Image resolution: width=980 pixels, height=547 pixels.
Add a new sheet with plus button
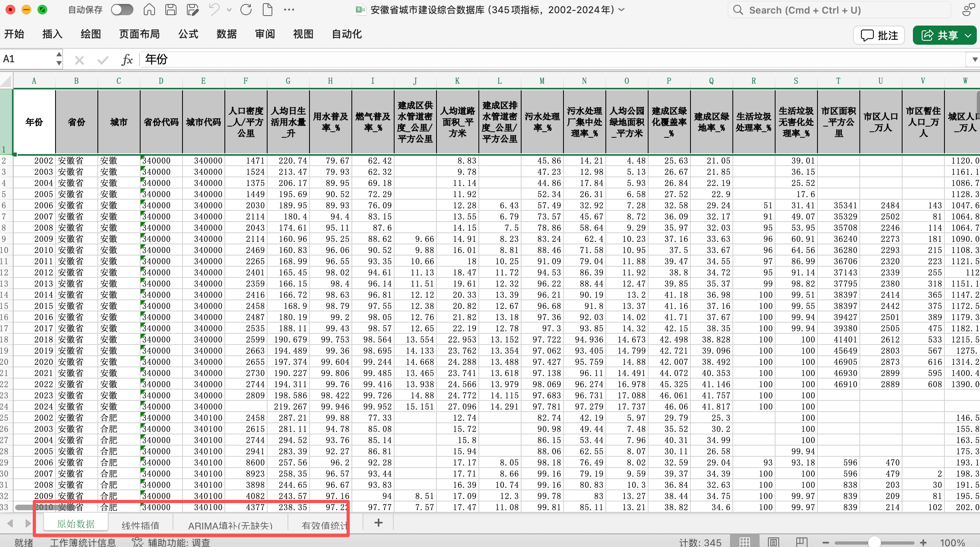pos(378,522)
